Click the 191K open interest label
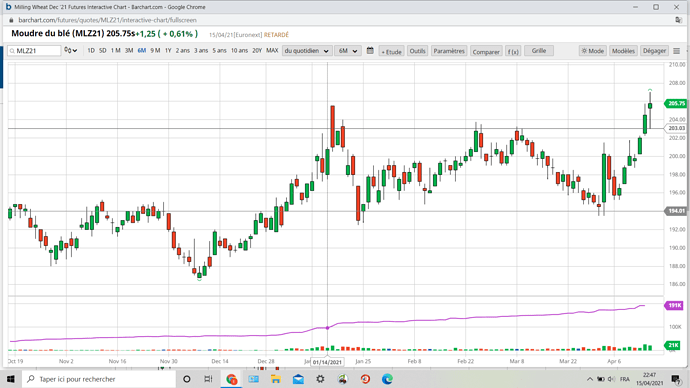Viewport: 690px width, 388px height. [674, 305]
